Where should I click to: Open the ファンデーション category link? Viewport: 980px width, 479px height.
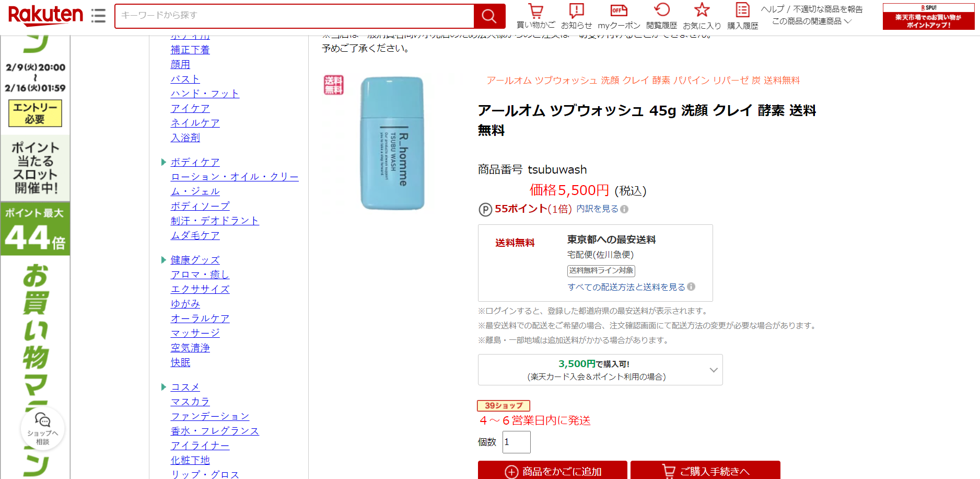(x=210, y=416)
